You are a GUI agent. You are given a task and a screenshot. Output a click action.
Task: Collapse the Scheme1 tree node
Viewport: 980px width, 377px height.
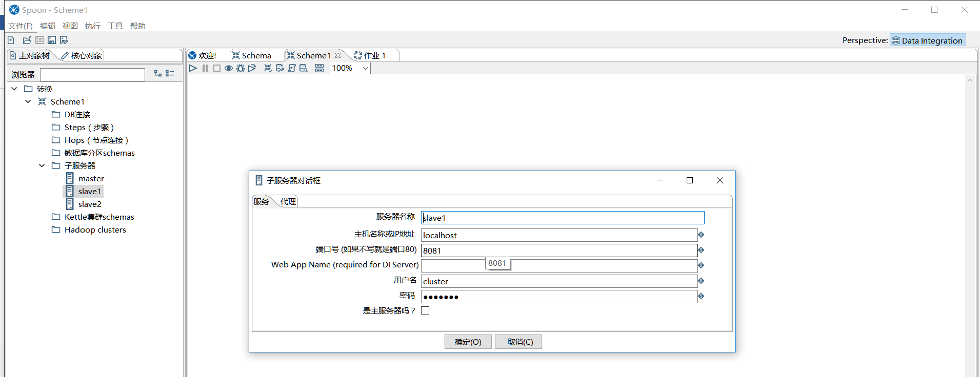[x=28, y=101]
